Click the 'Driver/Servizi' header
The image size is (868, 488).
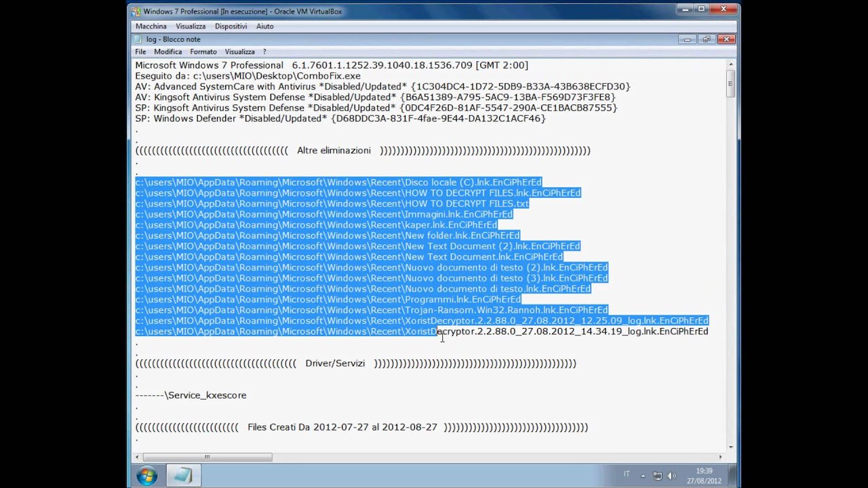coord(355,363)
